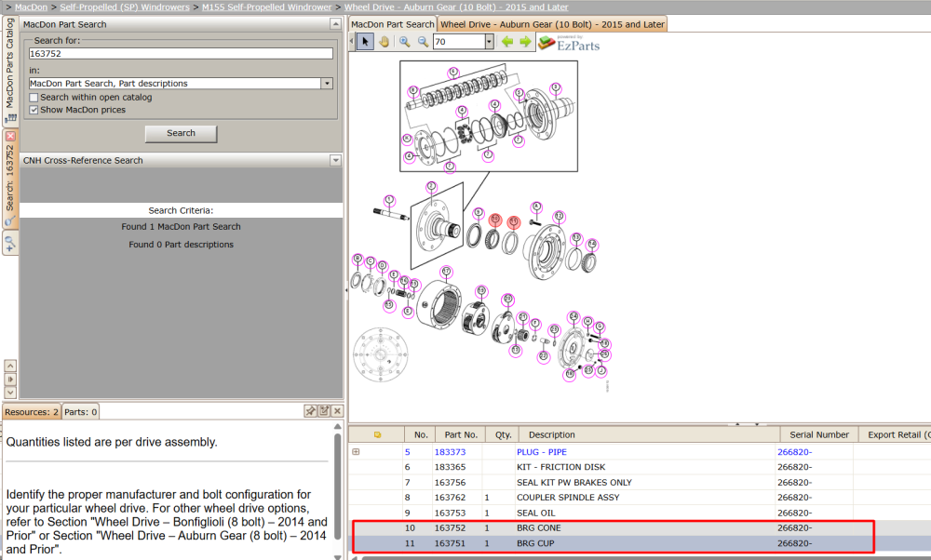
Task: Click the edit note icon in Resources panel
Action: [x=324, y=411]
